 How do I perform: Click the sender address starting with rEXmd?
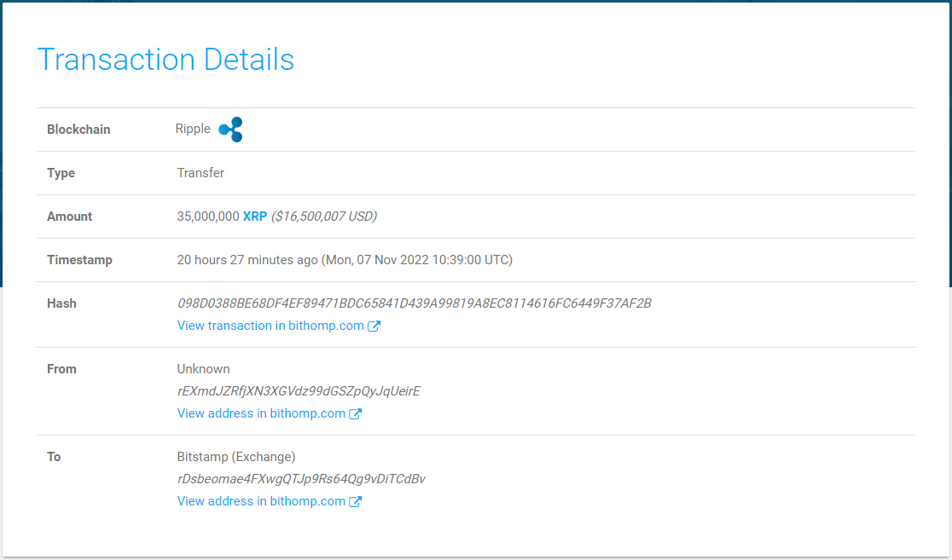click(299, 391)
